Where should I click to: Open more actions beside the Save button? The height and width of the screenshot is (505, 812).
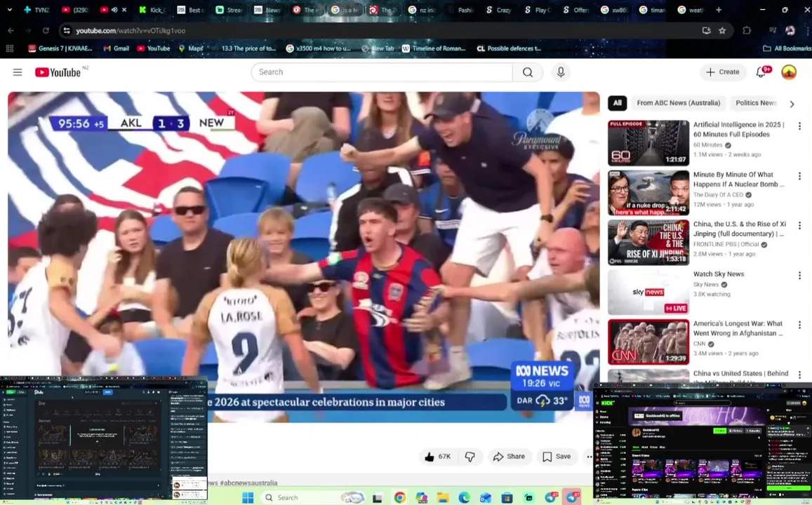coord(589,457)
